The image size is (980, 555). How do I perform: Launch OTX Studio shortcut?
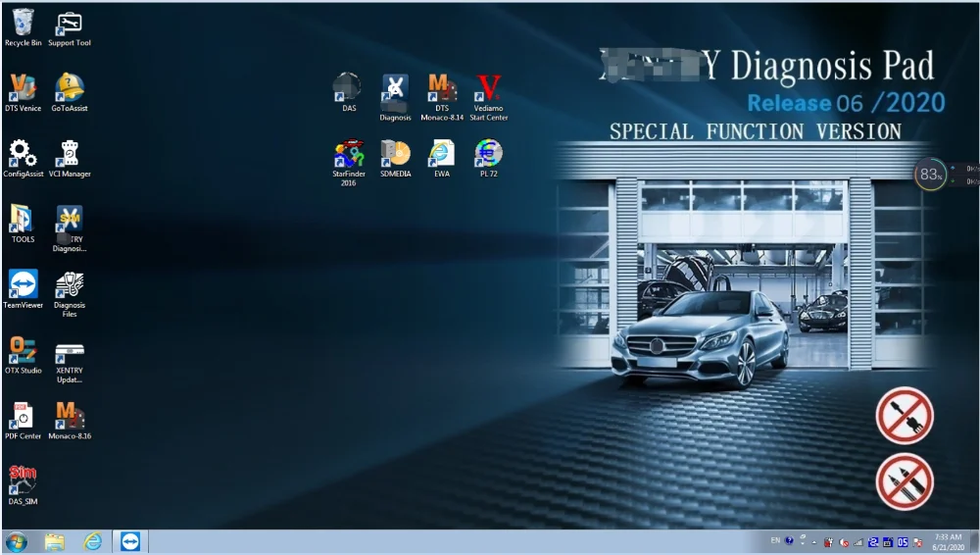24,355
